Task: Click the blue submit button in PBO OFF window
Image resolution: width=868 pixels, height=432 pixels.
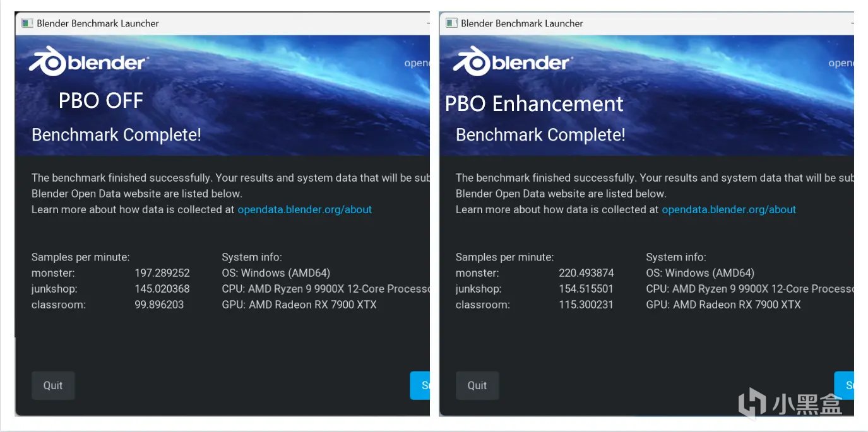Action: [420, 385]
